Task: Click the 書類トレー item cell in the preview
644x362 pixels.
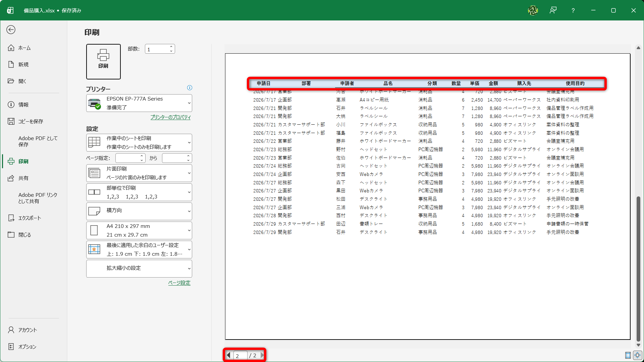Action: pos(371,224)
